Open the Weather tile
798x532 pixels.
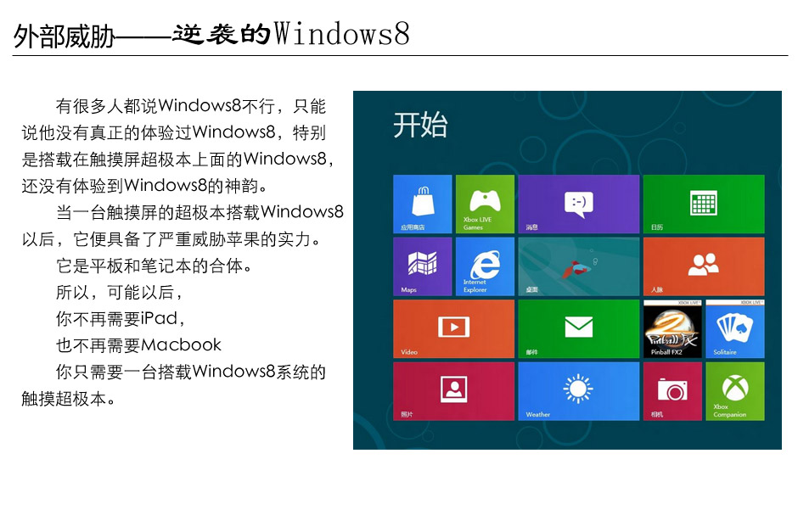coord(578,390)
